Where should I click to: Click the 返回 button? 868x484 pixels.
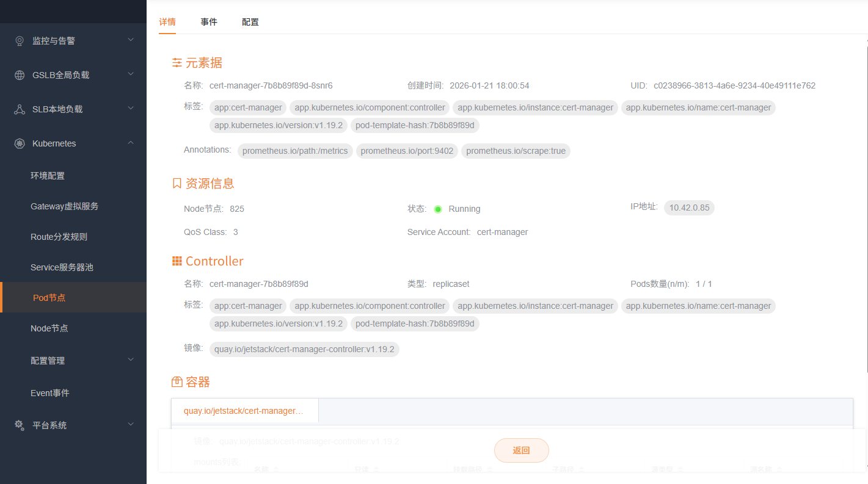521,450
